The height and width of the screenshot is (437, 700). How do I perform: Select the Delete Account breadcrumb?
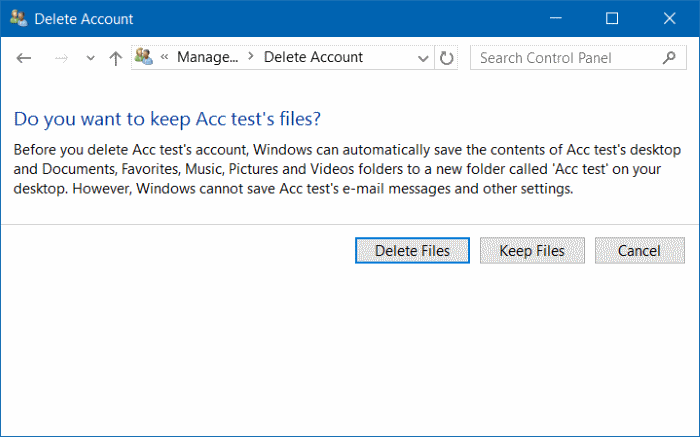coord(313,57)
